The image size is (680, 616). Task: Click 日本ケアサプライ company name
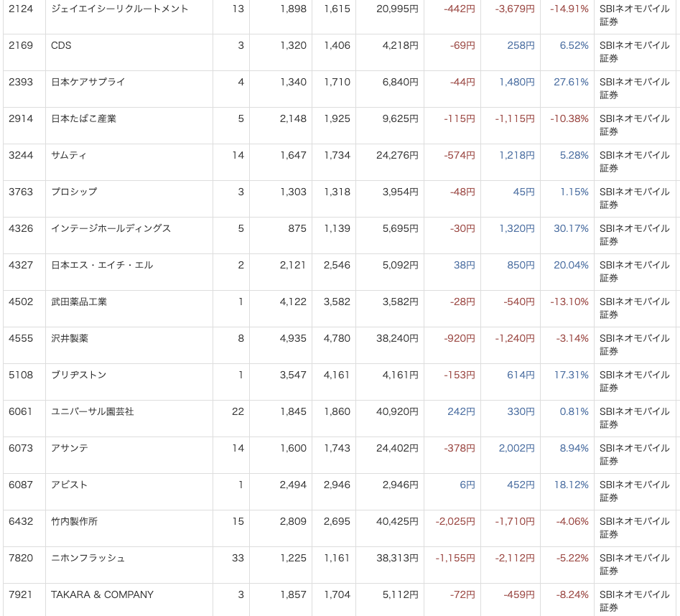pos(88,82)
